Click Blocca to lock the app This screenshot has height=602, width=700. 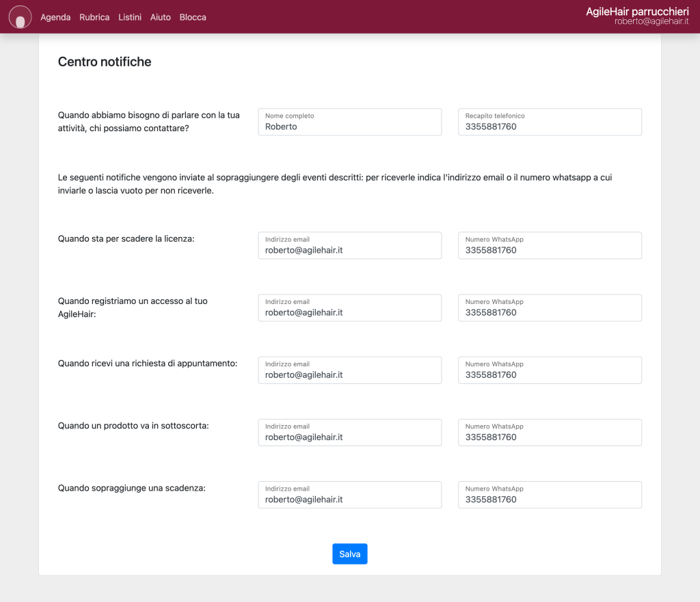click(x=193, y=17)
